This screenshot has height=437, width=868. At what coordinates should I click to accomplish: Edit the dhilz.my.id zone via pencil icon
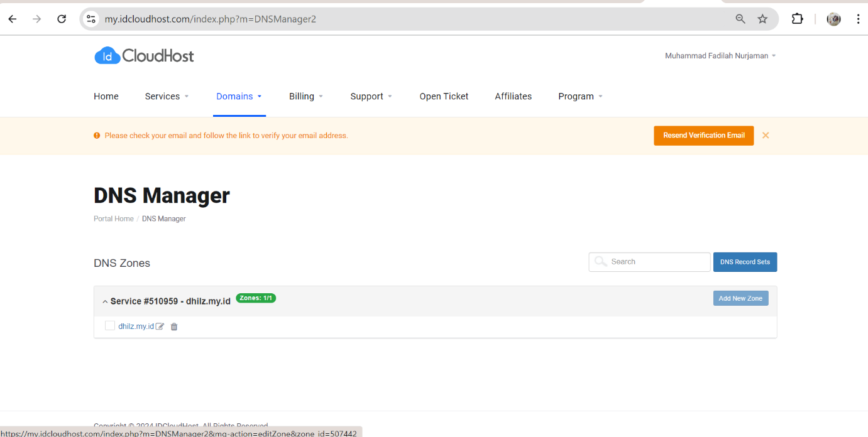160,326
